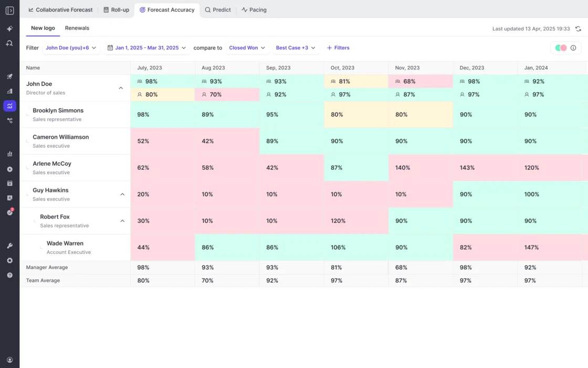Click Robert Fox's 120% cell

(x=356, y=221)
